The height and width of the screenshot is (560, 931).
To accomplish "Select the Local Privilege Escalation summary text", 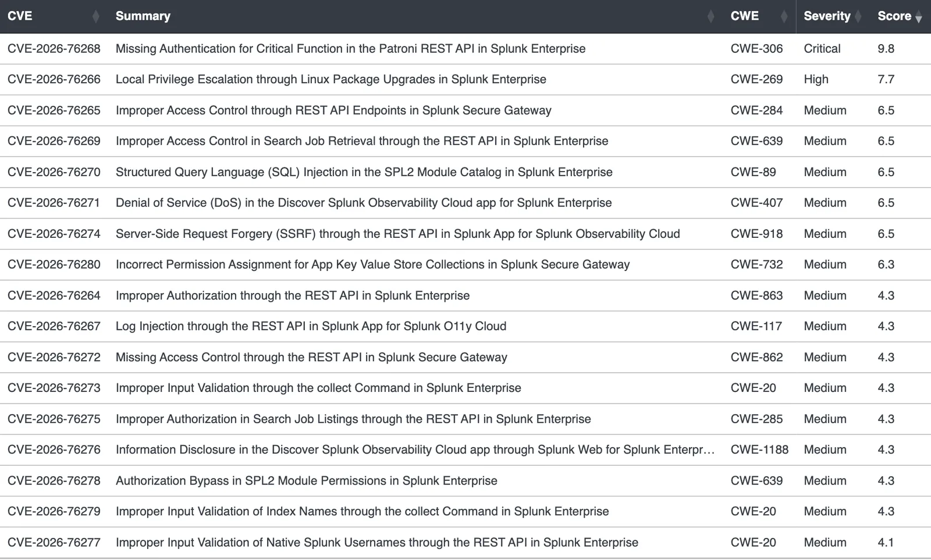I will pos(331,80).
